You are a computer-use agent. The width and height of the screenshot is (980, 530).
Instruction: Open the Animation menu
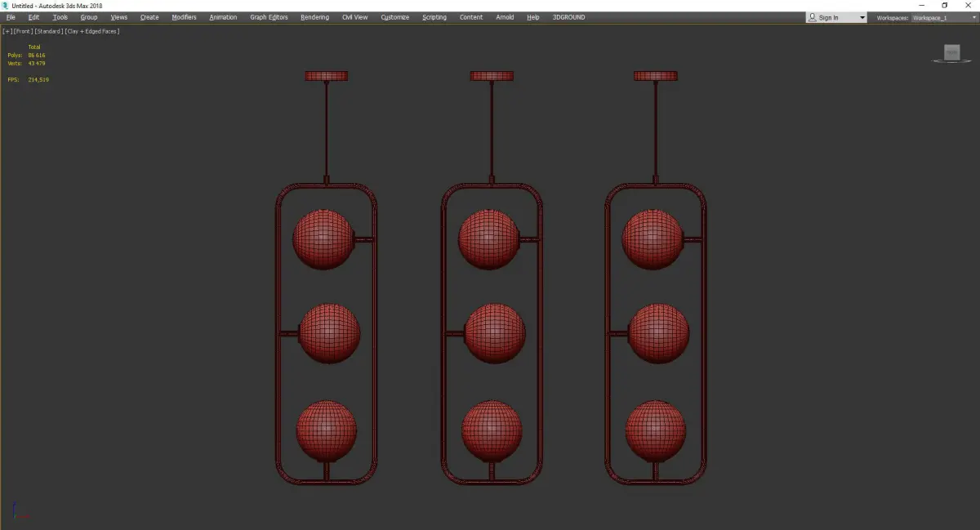point(223,17)
